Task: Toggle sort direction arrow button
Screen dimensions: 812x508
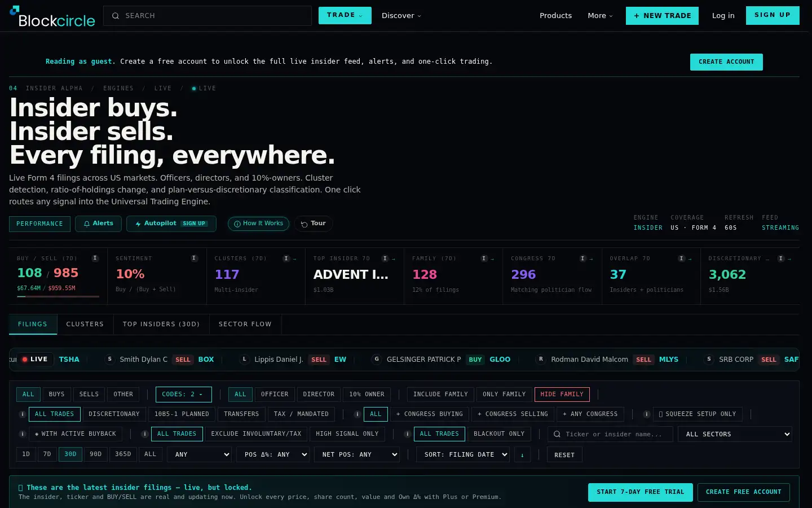Action: pos(522,454)
